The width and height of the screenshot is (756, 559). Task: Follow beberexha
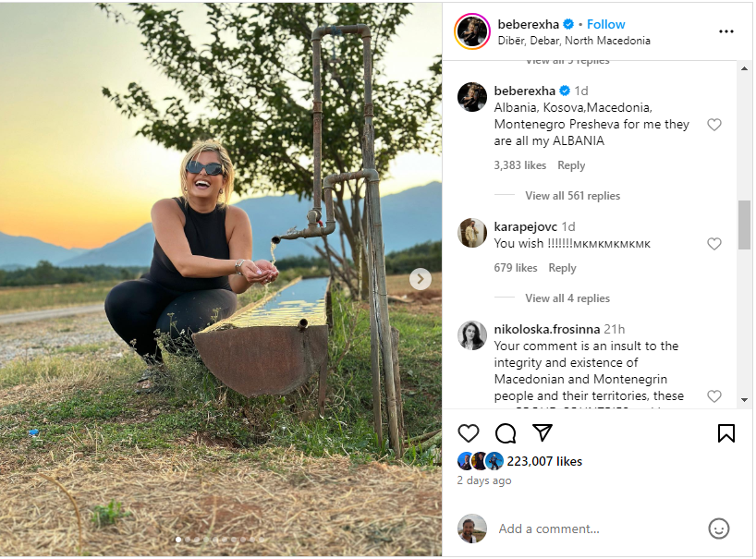(x=605, y=24)
